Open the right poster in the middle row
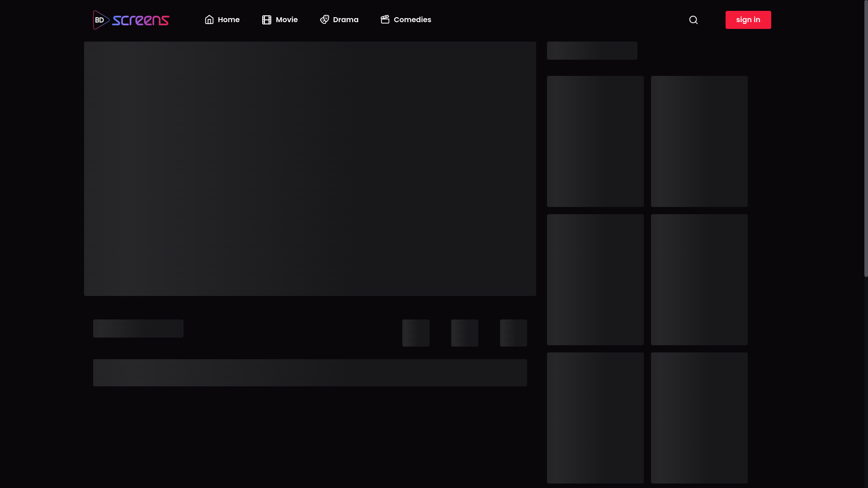This screenshot has height=488, width=868. pyautogui.click(x=699, y=280)
